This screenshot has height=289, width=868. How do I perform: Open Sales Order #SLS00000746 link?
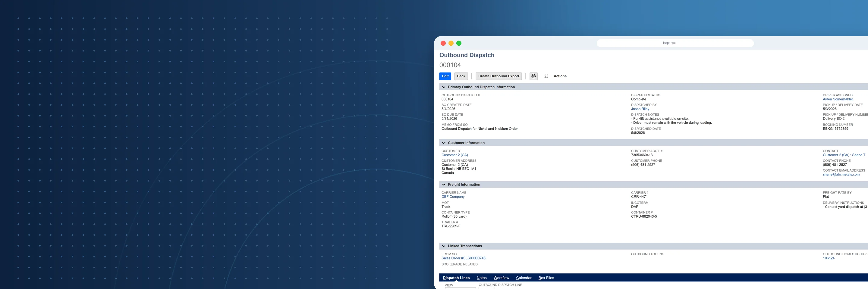[463, 258]
